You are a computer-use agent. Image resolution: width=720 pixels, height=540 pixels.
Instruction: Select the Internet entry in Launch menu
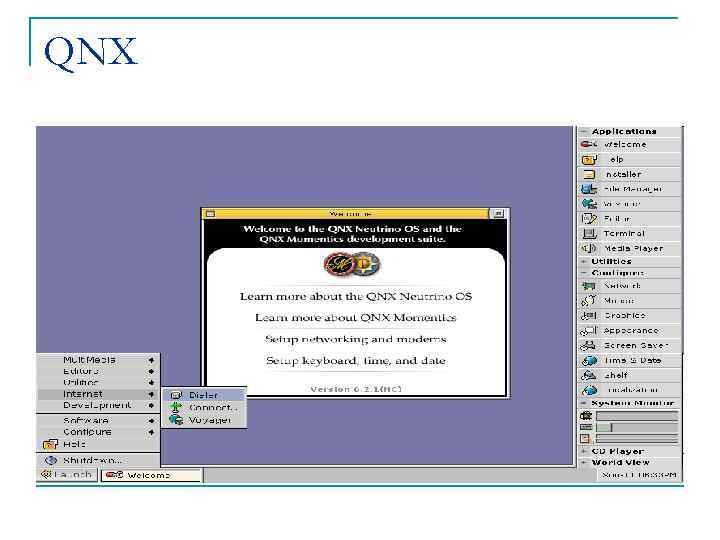coord(98,394)
